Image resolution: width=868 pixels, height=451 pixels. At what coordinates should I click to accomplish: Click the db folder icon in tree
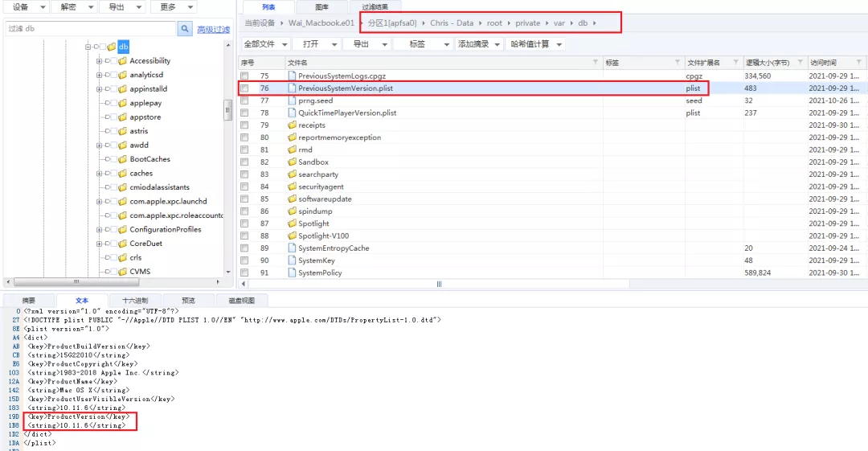coord(112,47)
